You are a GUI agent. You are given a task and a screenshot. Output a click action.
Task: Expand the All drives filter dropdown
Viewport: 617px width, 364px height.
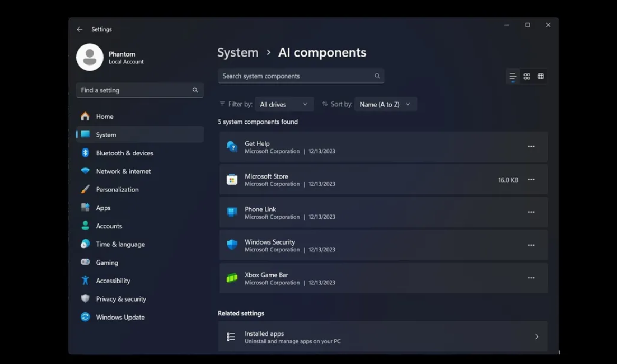point(284,105)
